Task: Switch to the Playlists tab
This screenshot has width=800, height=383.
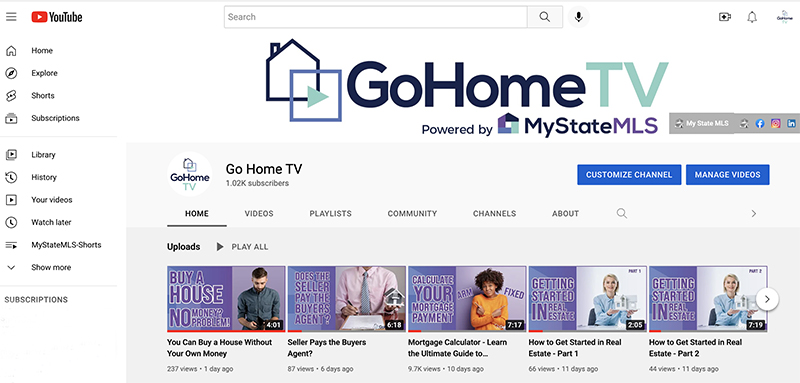Action: coord(330,213)
